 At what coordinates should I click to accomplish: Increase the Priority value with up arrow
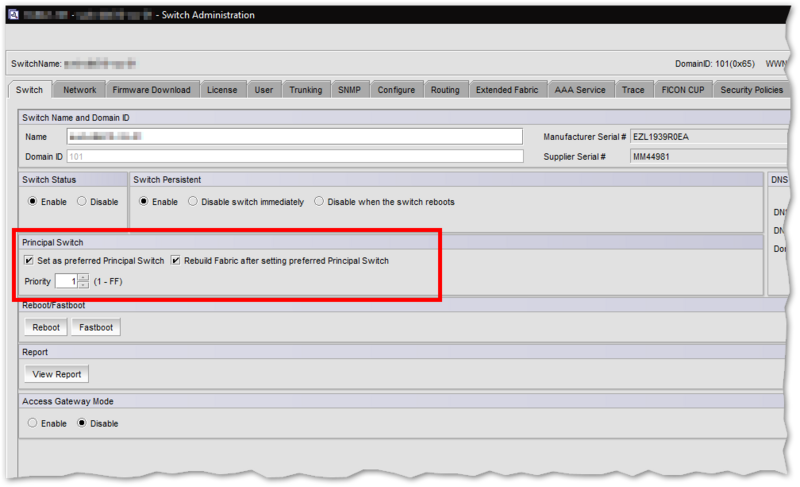(83, 278)
